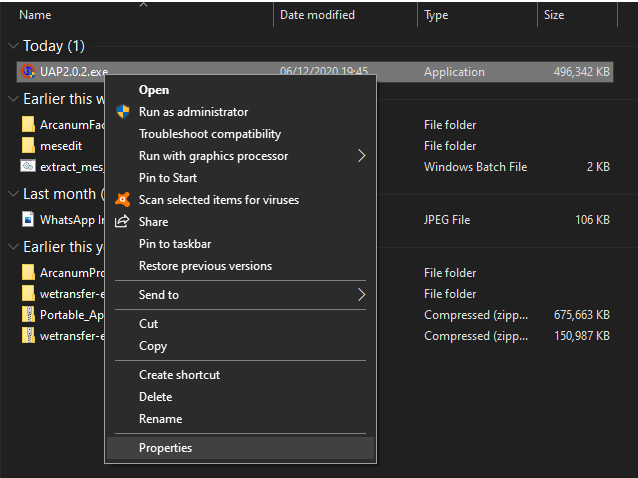Screen dimensions: 638x478
Task: Expand Run with graphics processor submenu
Action: (x=361, y=156)
